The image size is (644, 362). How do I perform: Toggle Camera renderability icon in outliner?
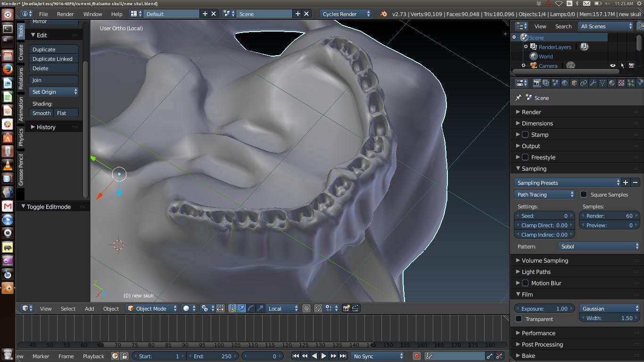tap(632, 66)
